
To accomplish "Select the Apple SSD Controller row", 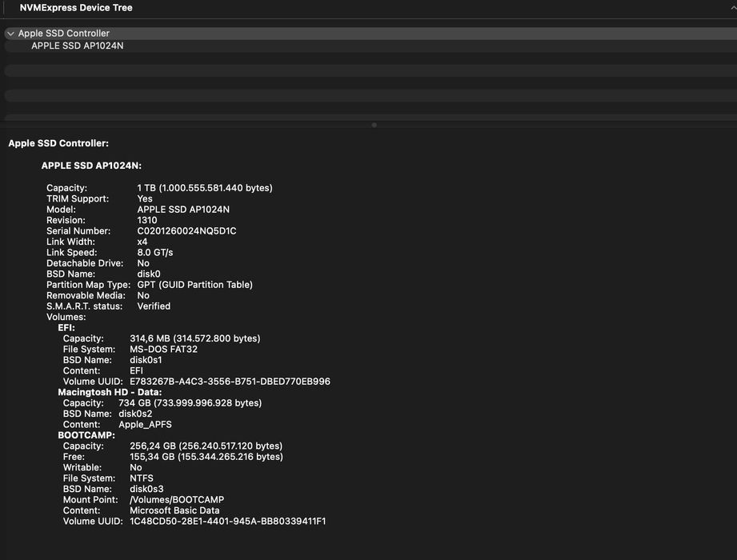I will pyautogui.click(x=371, y=34).
